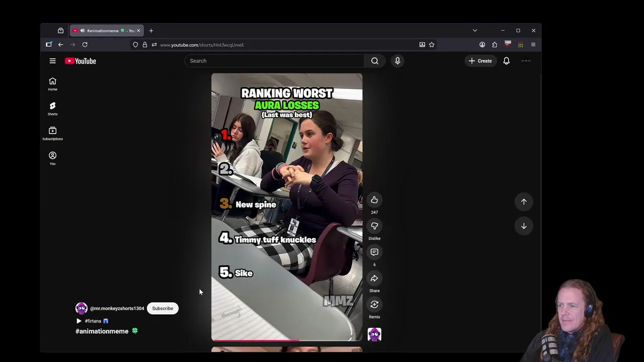Open the YouTube hamburger guide menu
This screenshot has width=644, height=362.
[52, 61]
